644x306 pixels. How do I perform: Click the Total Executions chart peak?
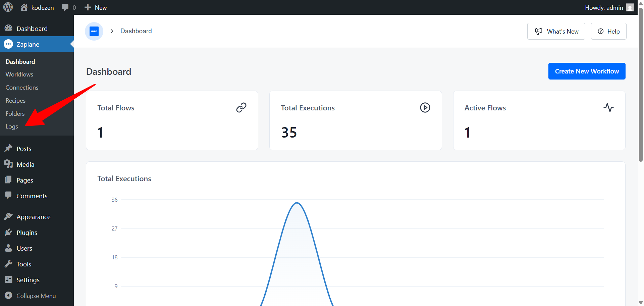[297, 203]
